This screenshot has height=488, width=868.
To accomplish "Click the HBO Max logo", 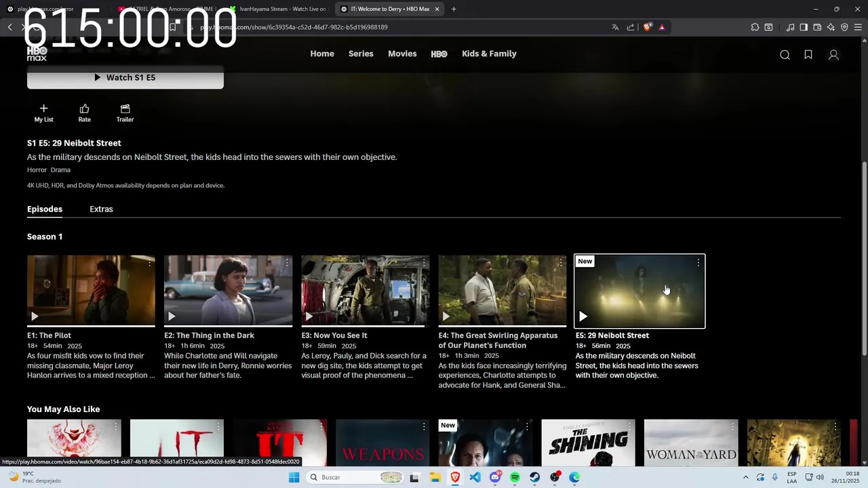I will (x=37, y=54).
